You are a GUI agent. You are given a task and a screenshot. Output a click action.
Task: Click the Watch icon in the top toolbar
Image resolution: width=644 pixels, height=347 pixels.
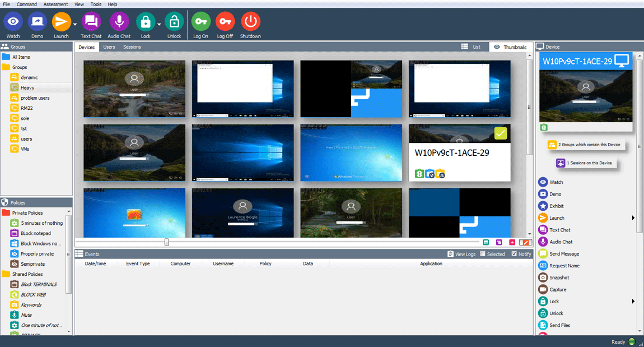(x=13, y=22)
